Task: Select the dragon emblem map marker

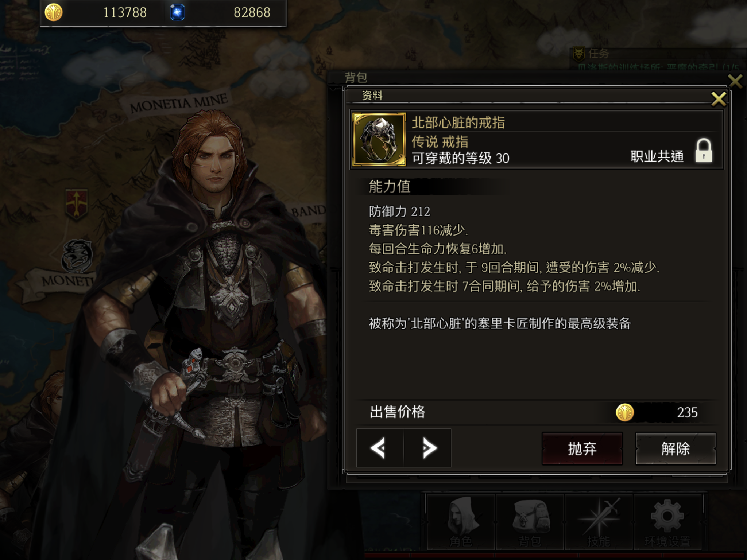Action: [77, 256]
